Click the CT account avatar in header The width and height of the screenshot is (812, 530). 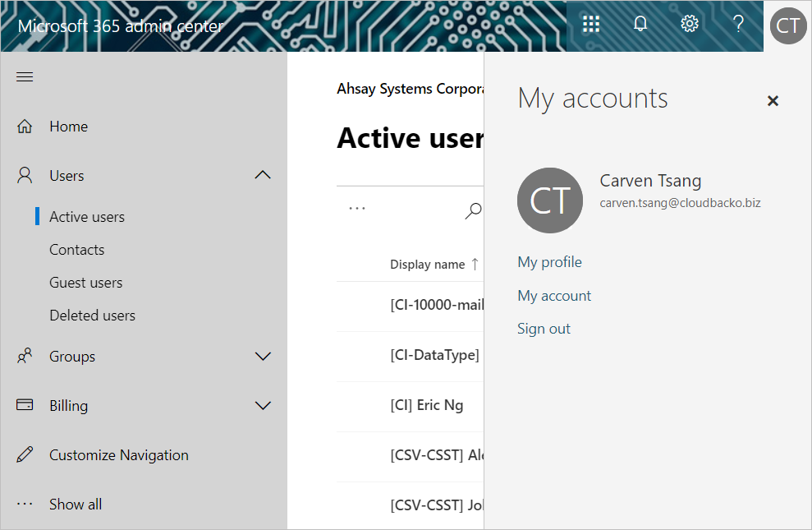pyautogui.click(x=787, y=25)
